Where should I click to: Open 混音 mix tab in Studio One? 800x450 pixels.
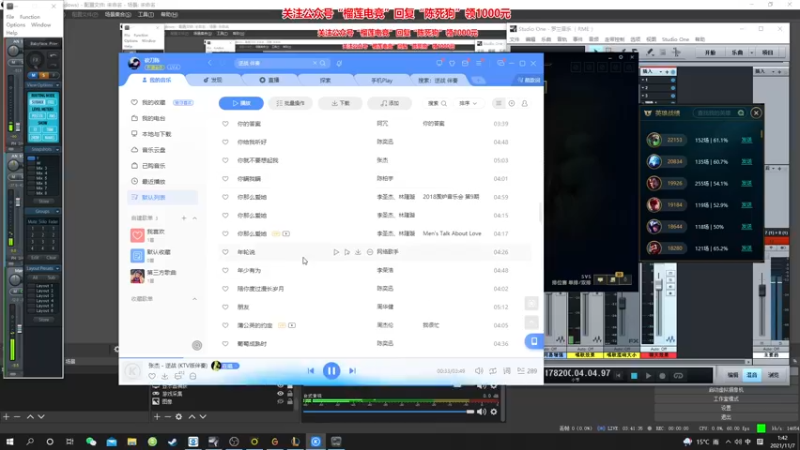(752, 375)
